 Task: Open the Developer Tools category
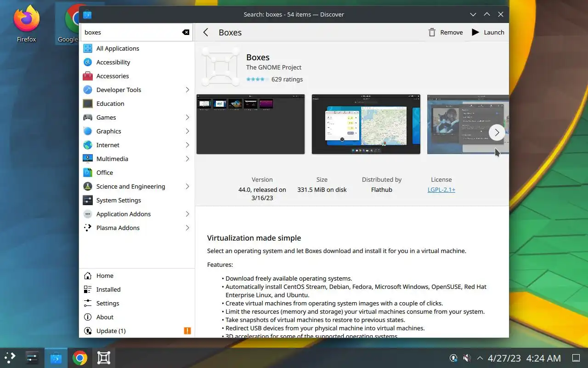[137, 90]
